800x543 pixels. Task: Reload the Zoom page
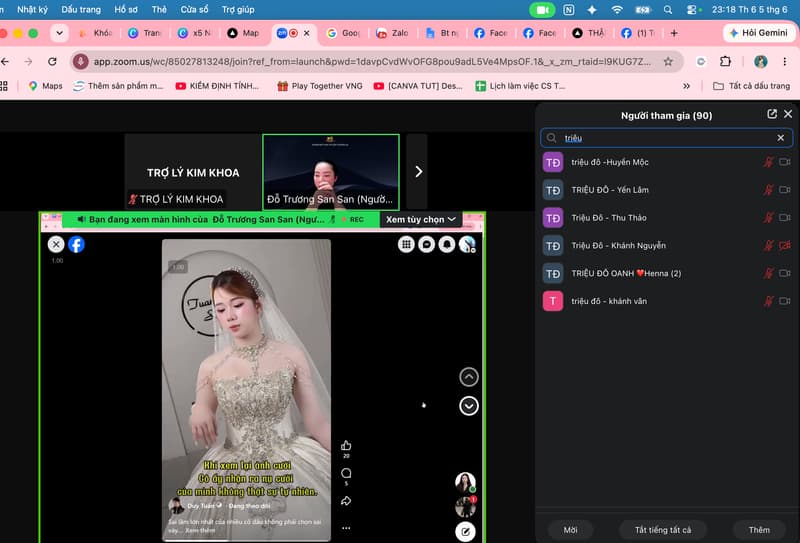pos(52,62)
